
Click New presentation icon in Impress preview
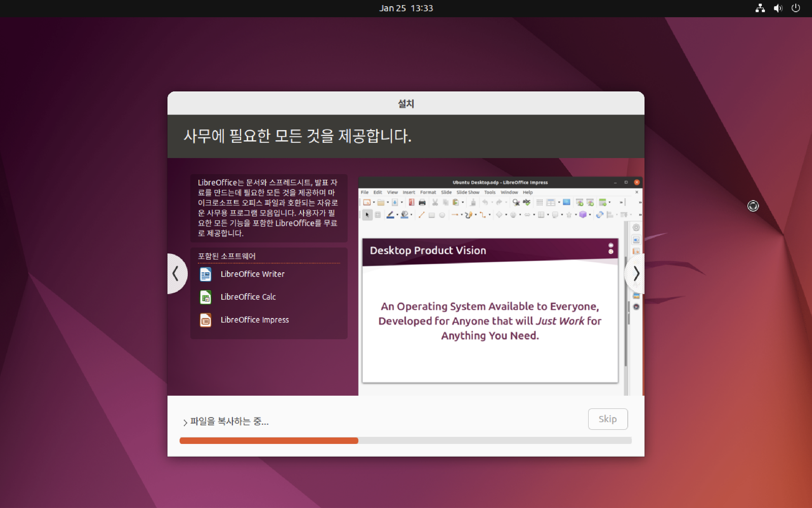pos(367,202)
